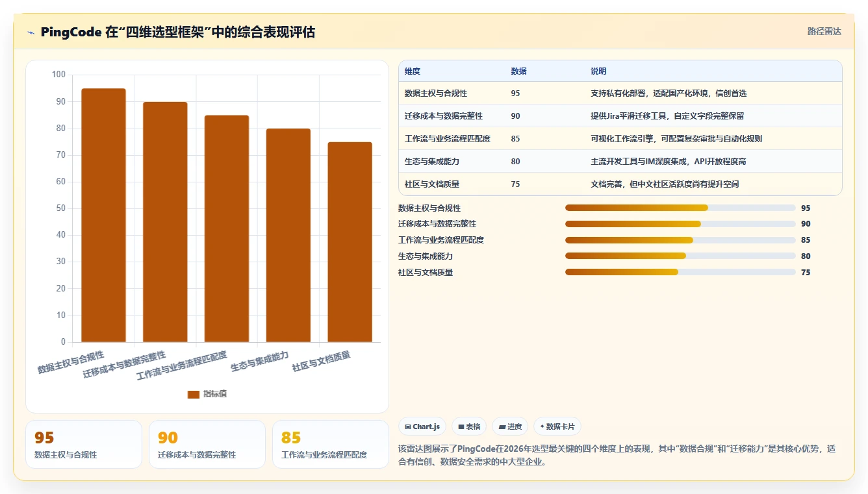Click the y-axis tick 100
The height and width of the screenshot is (494, 868).
58,75
